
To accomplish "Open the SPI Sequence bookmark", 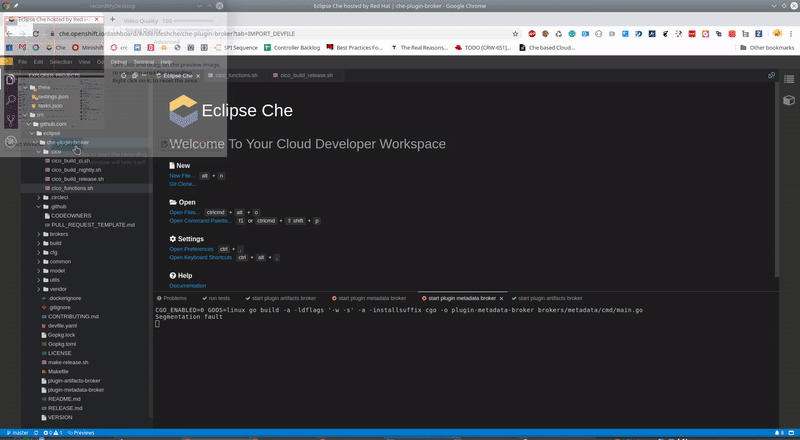I will pos(236,47).
